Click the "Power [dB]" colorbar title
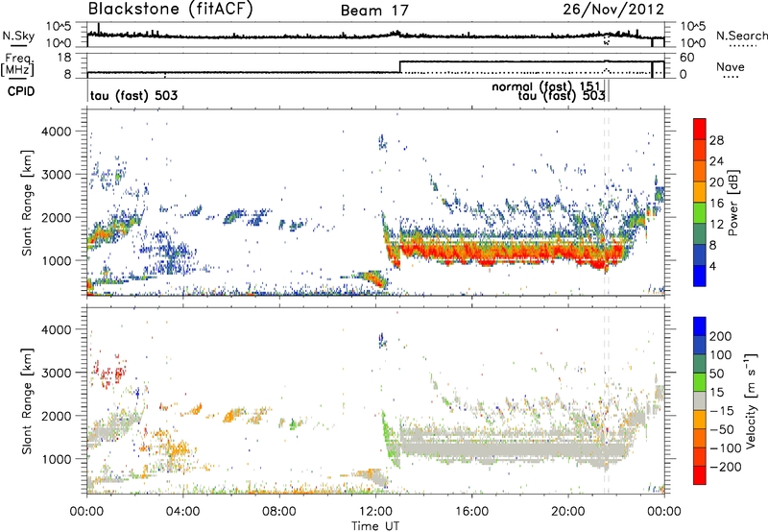768x532 pixels. [732, 203]
